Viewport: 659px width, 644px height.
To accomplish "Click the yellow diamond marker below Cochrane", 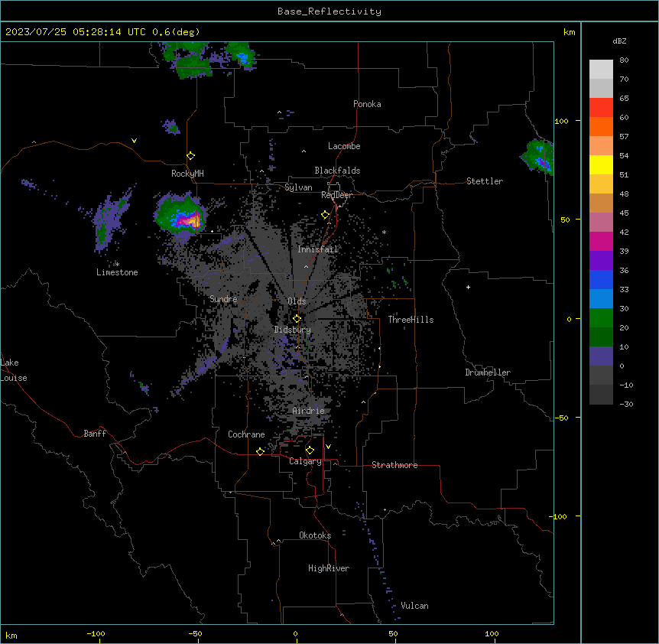I will (260, 451).
